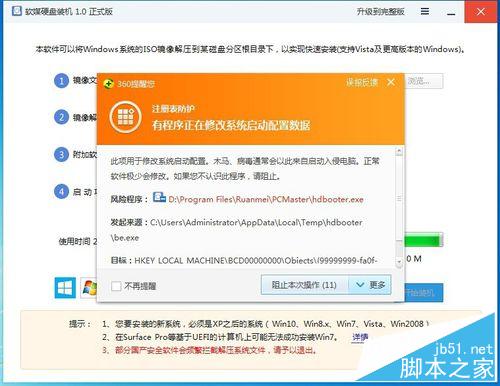Click the registry protection grid icon
The width and height of the screenshot is (500, 386).
click(125, 117)
